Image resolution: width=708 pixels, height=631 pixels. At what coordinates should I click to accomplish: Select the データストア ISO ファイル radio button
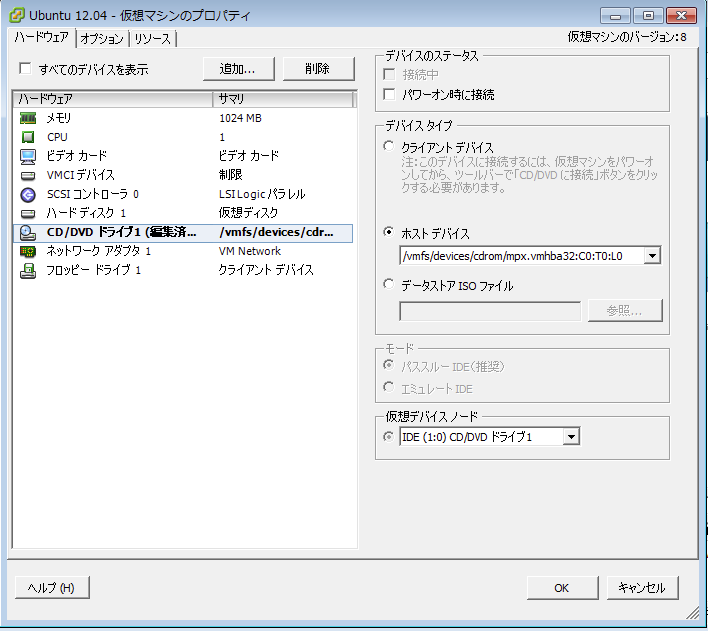(388, 284)
